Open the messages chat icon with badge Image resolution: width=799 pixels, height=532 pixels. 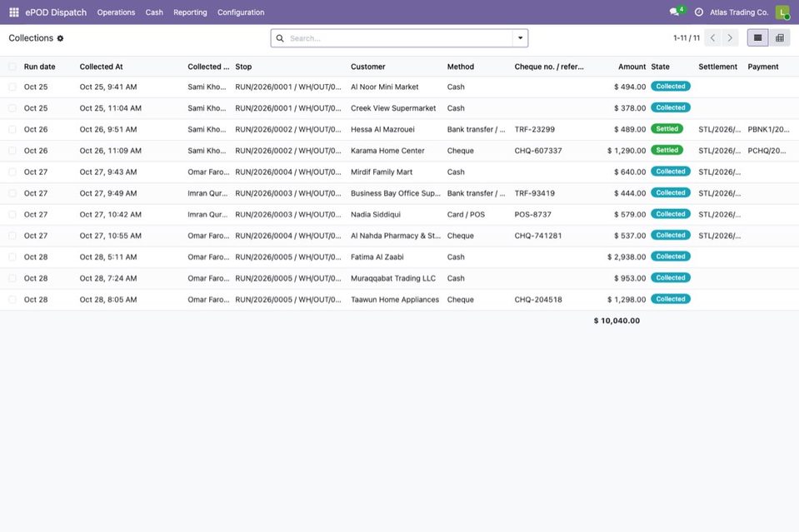click(677, 12)
